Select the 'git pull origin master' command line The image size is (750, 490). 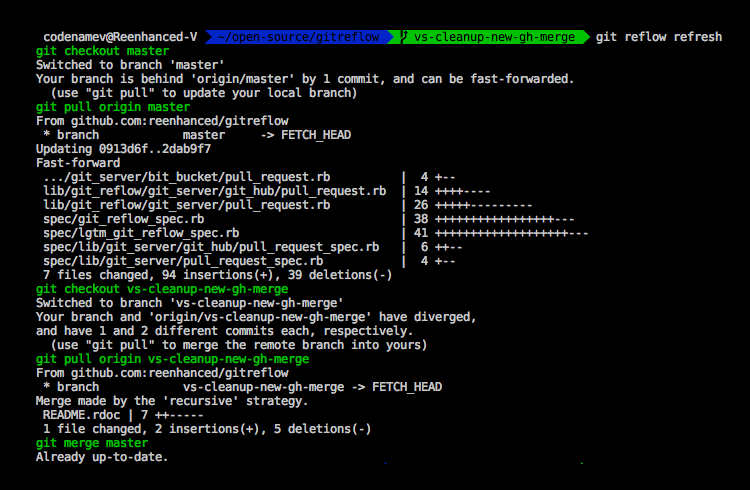112,107
